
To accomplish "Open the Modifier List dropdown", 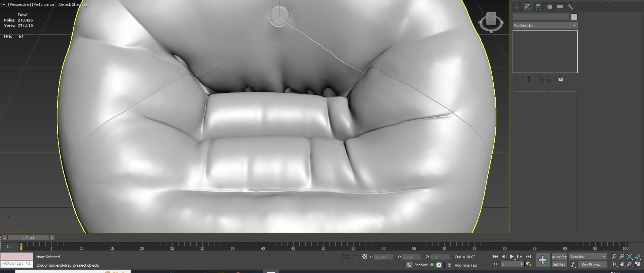I will point(545,26).
